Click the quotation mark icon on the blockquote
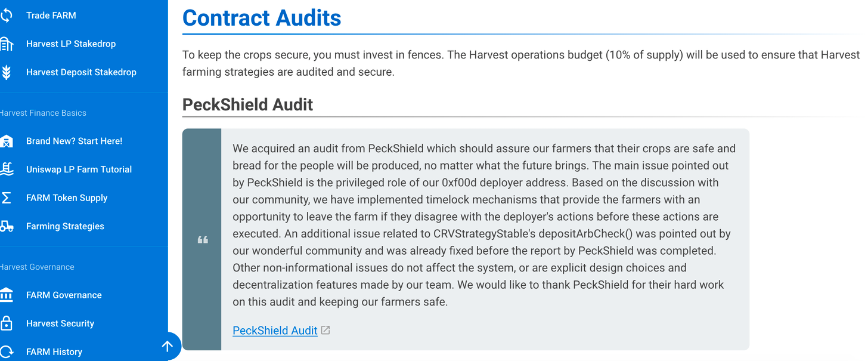Screen dimensions: 868x361 [202, 240]
